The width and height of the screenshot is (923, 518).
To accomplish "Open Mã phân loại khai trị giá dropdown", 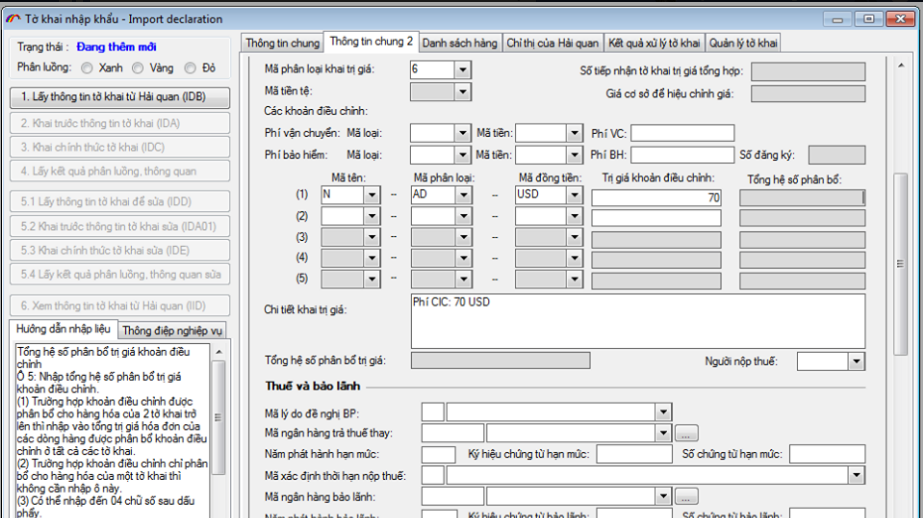I will coord(461,70).
